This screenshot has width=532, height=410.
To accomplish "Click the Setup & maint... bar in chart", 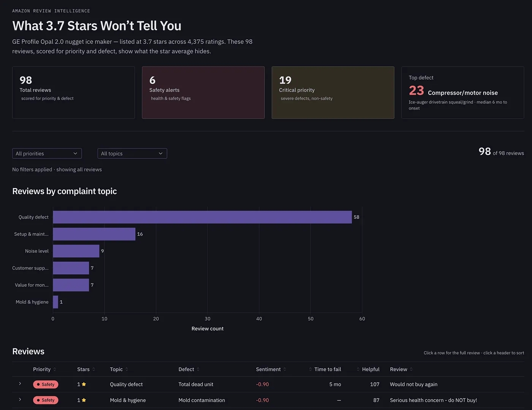I will coord(94,234).
